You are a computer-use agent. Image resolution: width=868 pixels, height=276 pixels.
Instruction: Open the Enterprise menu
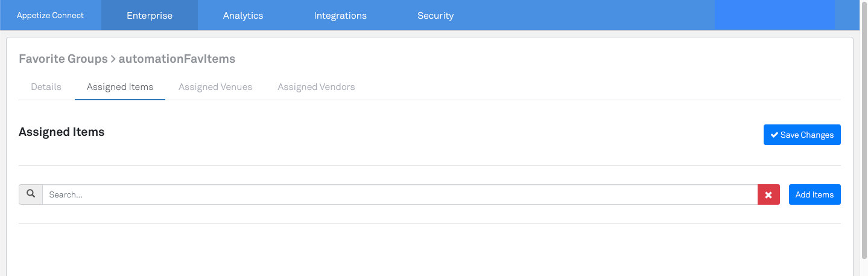click(150, 16)
